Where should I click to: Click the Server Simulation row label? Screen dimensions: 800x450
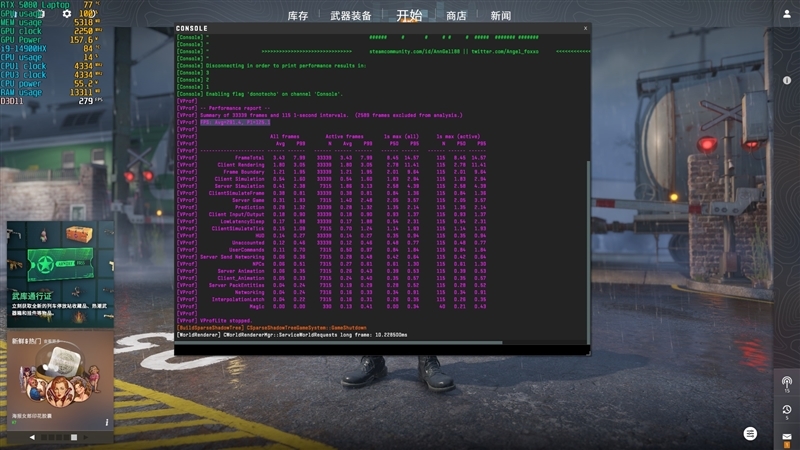[x=240, y=186]
